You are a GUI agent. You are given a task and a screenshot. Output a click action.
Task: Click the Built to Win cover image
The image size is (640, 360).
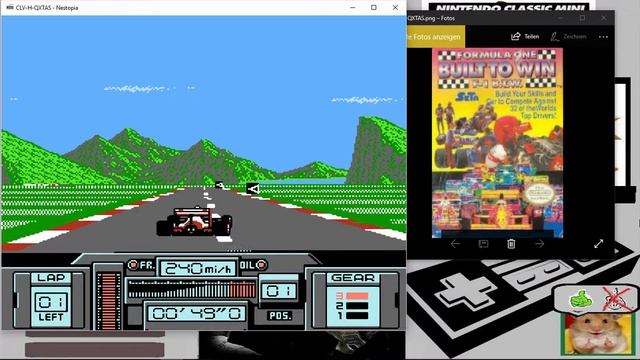click(498, 143)
